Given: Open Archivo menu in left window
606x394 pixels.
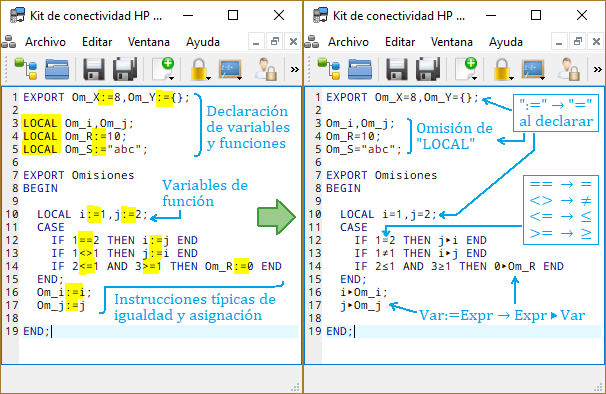Looking at the screenshot, I should coord(45,42).
